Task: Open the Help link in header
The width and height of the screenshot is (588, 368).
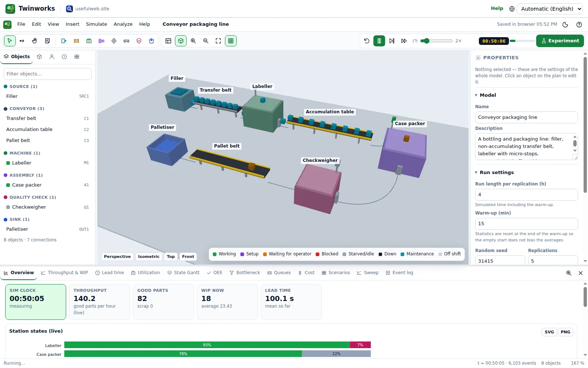Action: [497, 8]
